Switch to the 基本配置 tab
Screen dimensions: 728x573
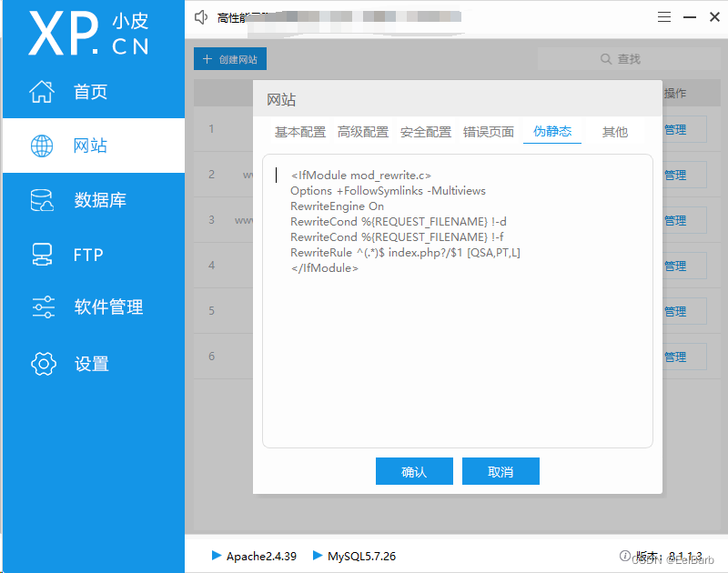(299, 131)
